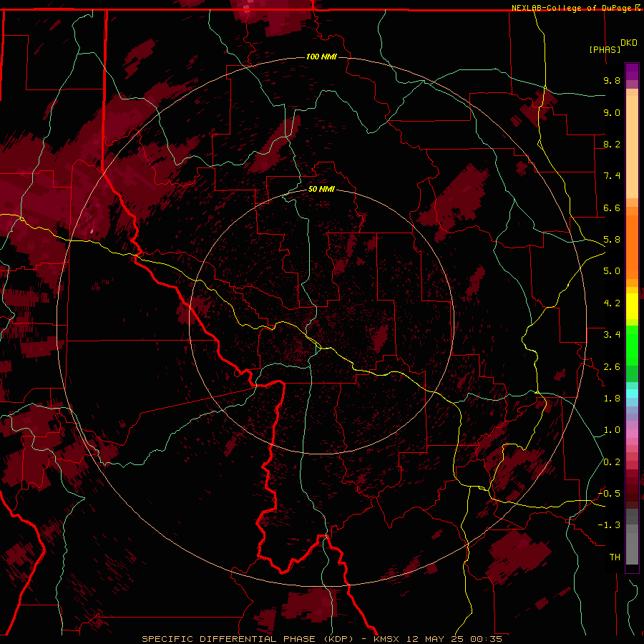Pick the purple top color bar segment
This screenshot has width=644, height=644.
(632, 72)
